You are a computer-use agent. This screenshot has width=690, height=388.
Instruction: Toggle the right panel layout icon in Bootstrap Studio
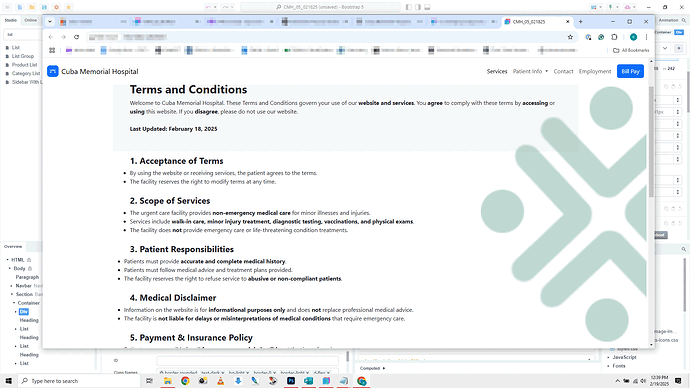[418, 7]
